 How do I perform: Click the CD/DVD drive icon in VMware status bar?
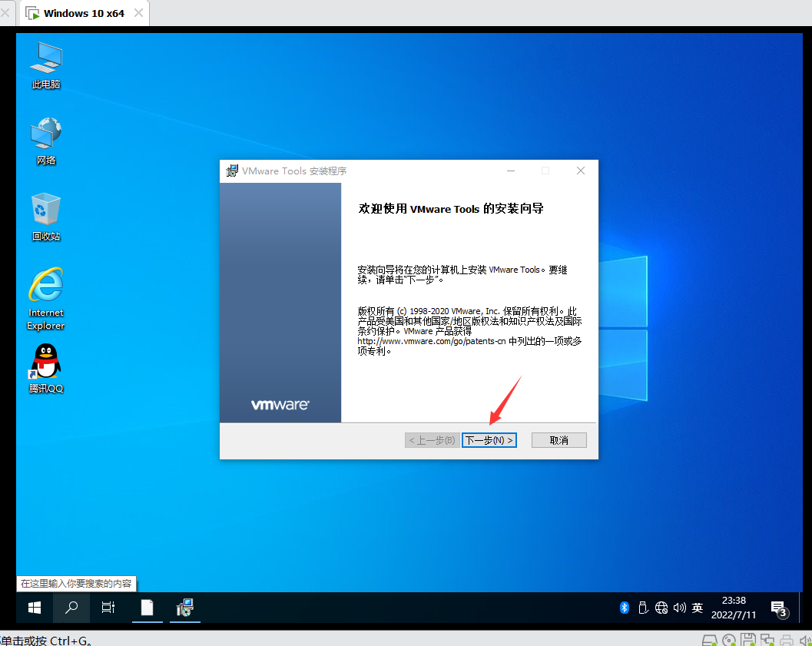[728, 641]
